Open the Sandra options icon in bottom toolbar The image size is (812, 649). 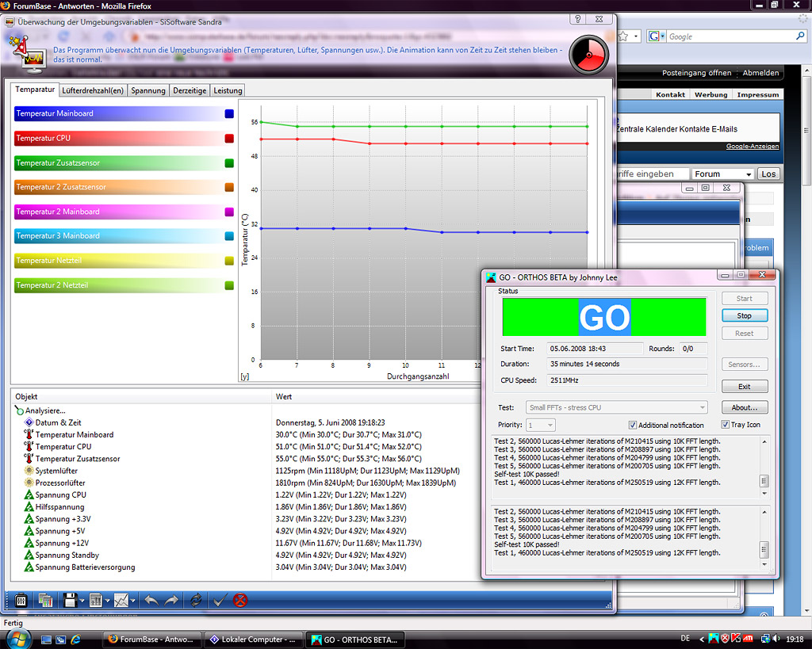coord(21,601)
